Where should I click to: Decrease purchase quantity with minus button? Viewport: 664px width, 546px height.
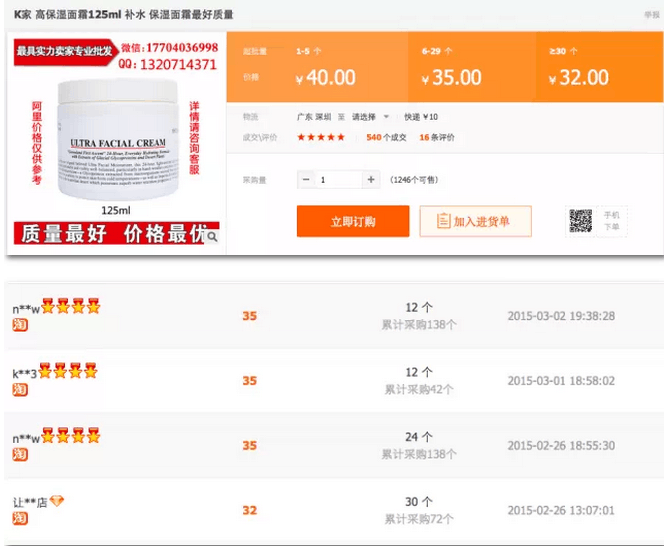click(306, 180)
